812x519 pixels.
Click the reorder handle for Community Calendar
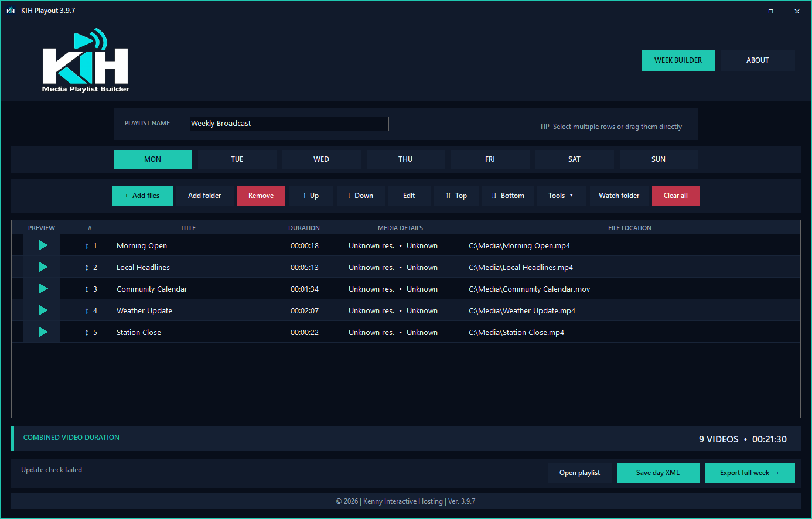87,289
